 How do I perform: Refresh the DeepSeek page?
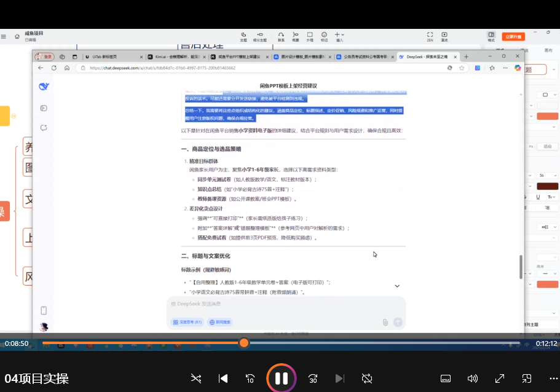point(54,68)
